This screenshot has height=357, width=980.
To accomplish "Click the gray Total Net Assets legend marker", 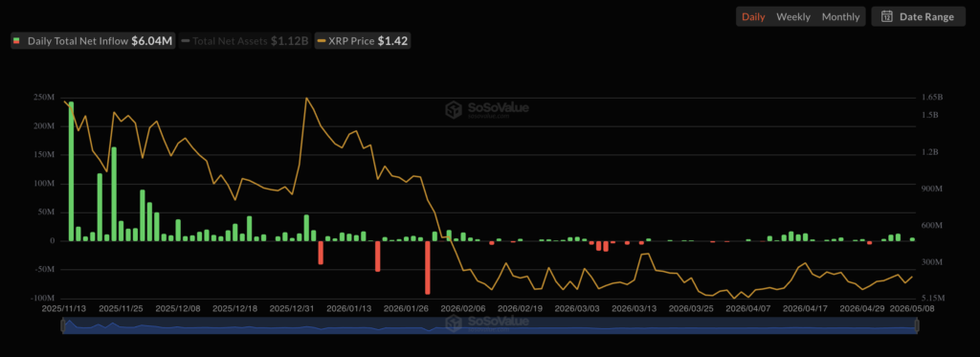I will pos(185,41).
